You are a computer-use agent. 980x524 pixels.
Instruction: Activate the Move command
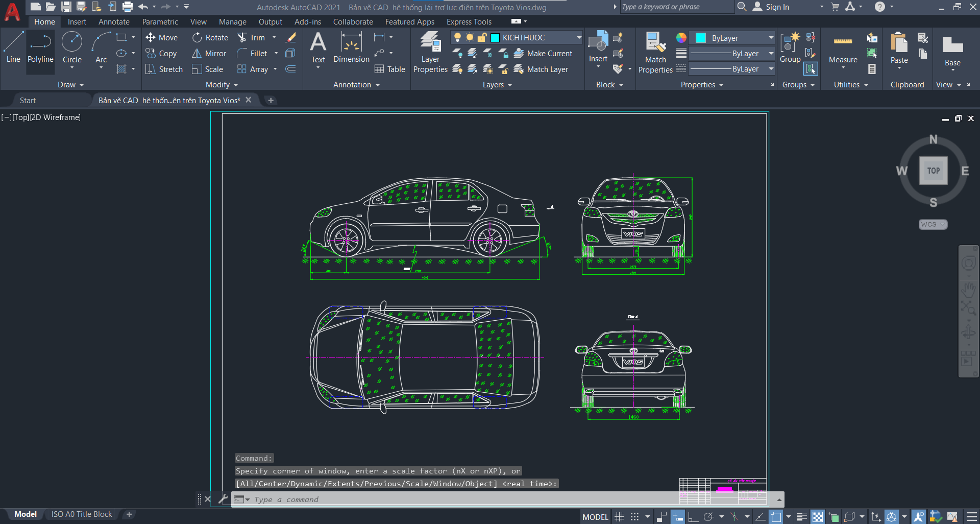click(x=161, y=37)
